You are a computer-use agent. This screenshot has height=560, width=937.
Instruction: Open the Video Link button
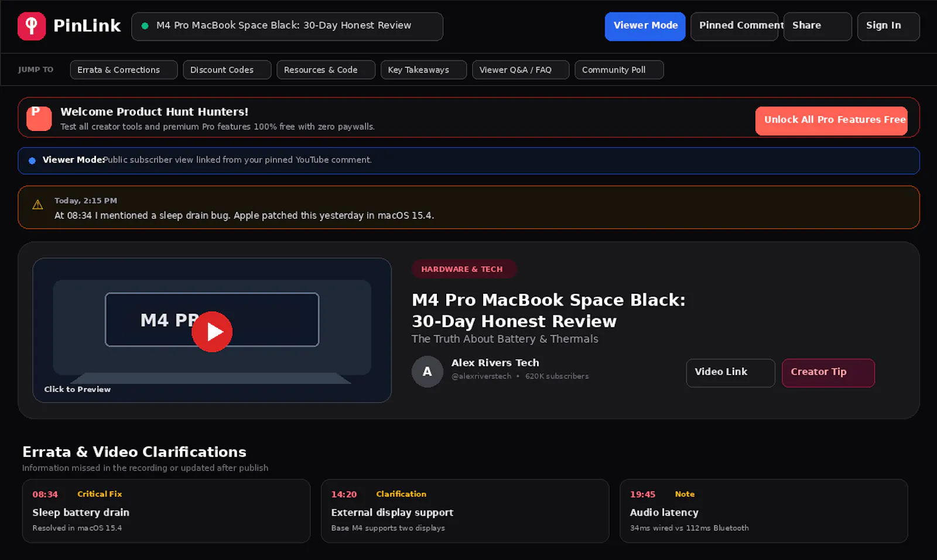(x=731, y=373)
